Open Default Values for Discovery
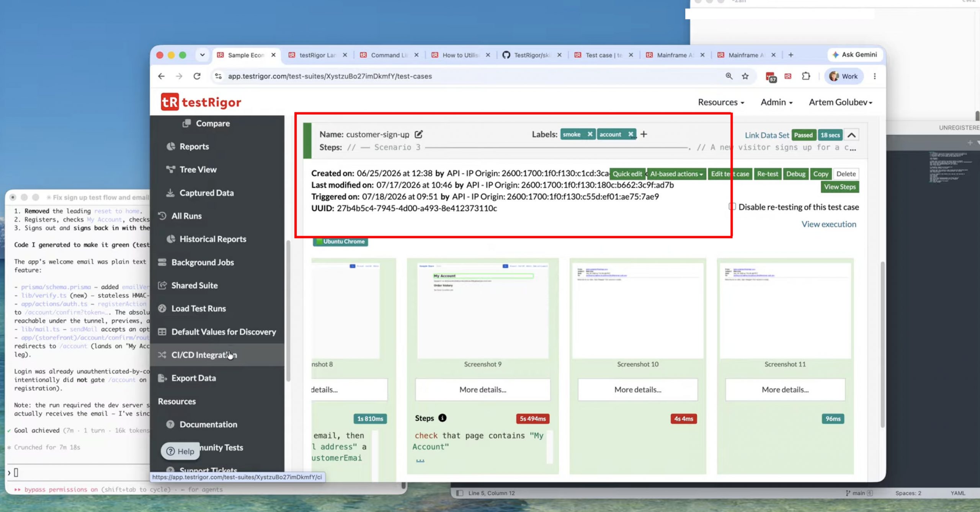Screen dimensions: 980x512 click(217, 332)
